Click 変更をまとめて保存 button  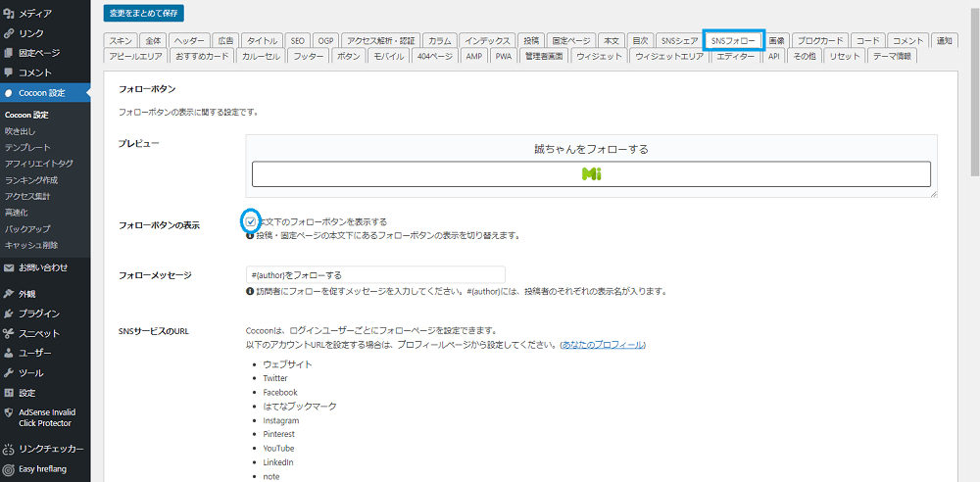click(144, 13)
